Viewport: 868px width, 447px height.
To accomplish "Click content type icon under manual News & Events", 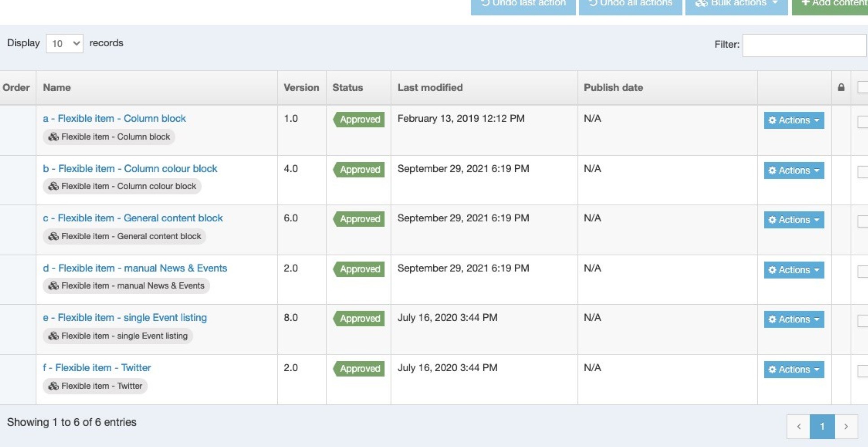I will 53,286.
